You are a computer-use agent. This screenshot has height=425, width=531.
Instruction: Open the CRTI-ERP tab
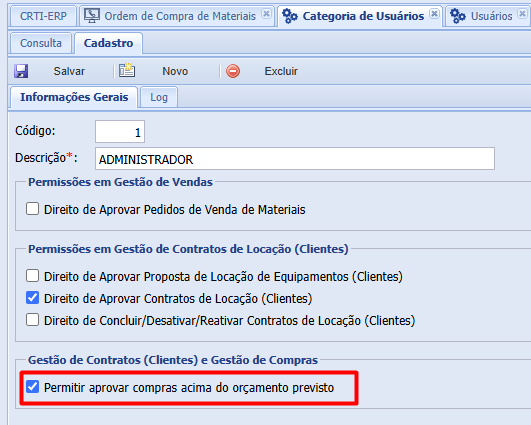43,16
